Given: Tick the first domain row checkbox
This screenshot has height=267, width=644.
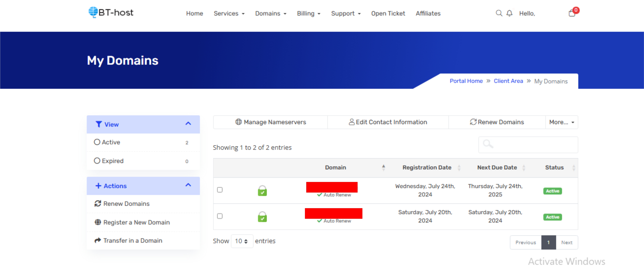Looking at the screenshot, I should [x=220, y=190].
